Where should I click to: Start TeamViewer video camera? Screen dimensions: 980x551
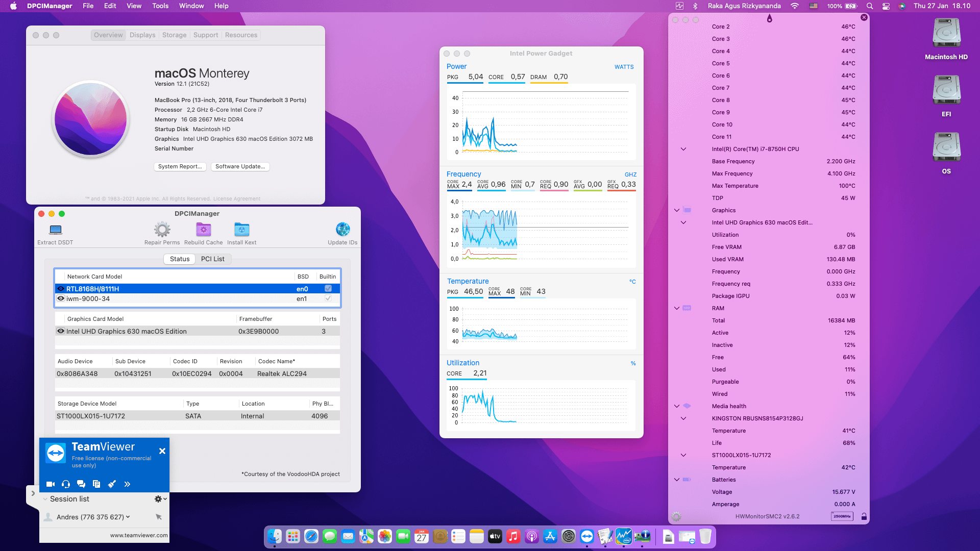click(51, 484)
